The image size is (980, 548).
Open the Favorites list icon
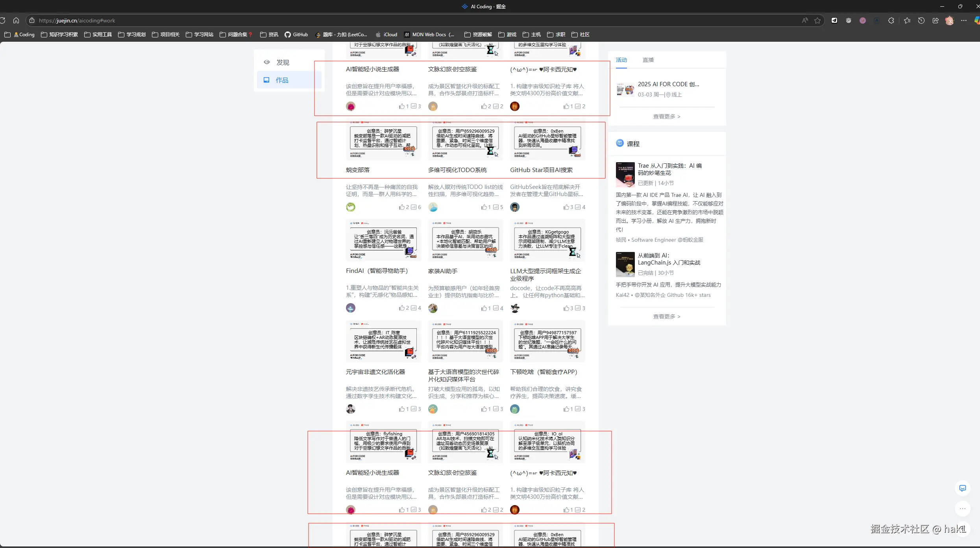point(907,20)
